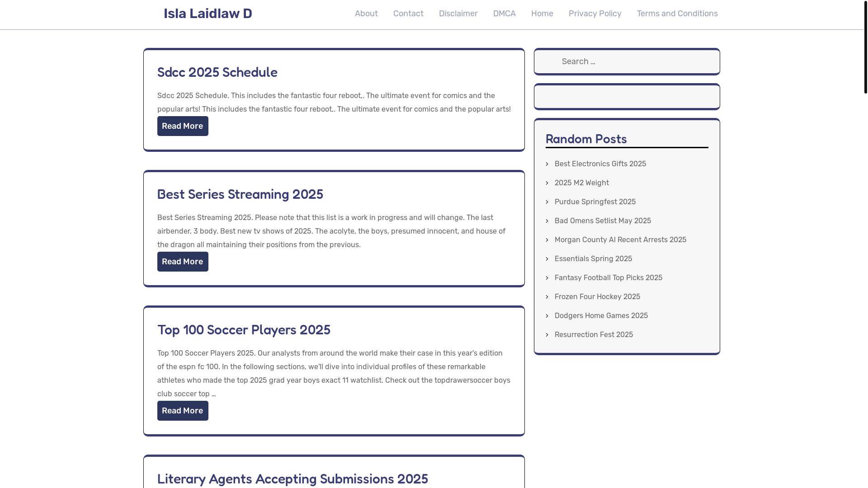Open Terms and Conditions page

click(x=677, y=14)
